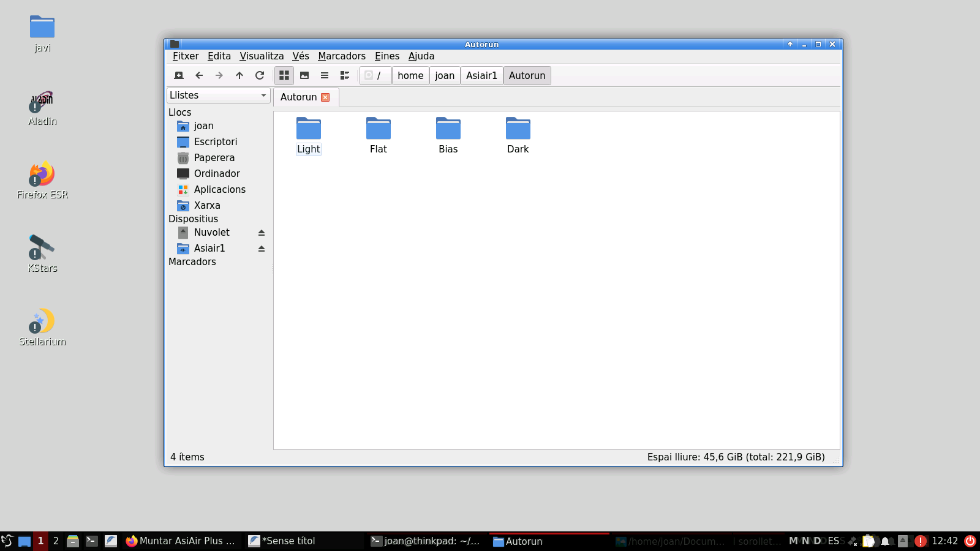The height and width of the screenshot is (551, 980).
Task: Switch to detailed list view
Action: 345,75
